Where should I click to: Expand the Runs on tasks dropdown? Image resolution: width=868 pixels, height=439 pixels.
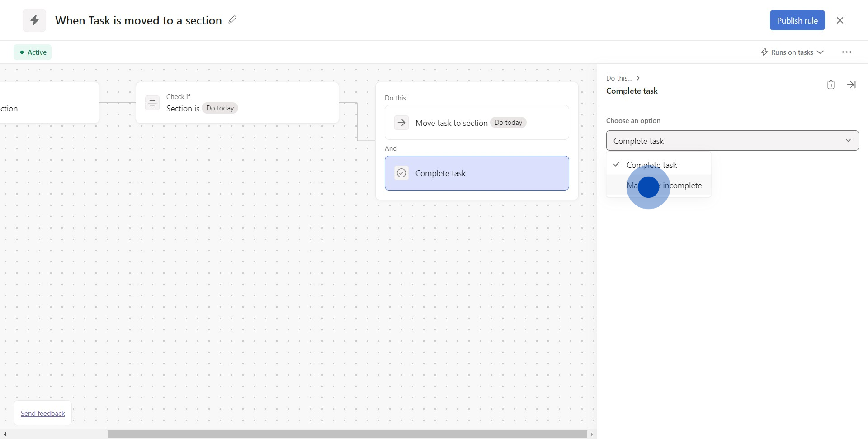point(792,52)
